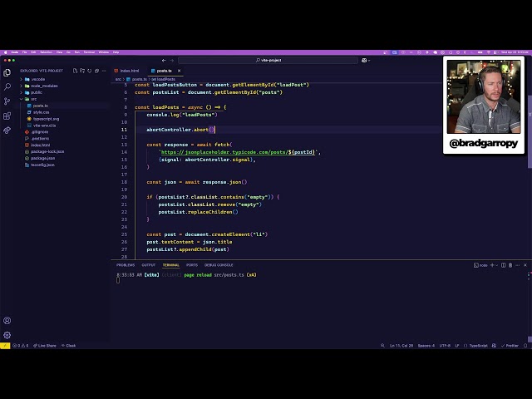Image resolution: width=532 pixels, height=399 pixels.
Task: Open the Live Share activity bar icon
Action: (7, 131)
